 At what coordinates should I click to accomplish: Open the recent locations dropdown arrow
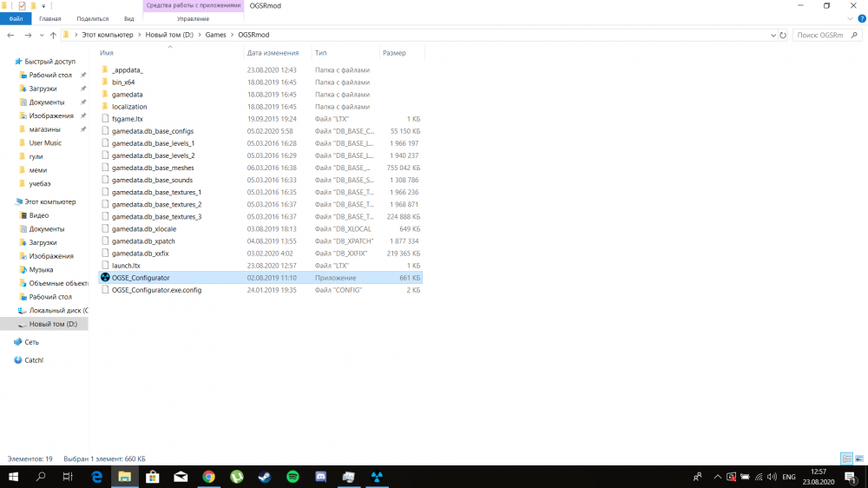tap(42, 35)
